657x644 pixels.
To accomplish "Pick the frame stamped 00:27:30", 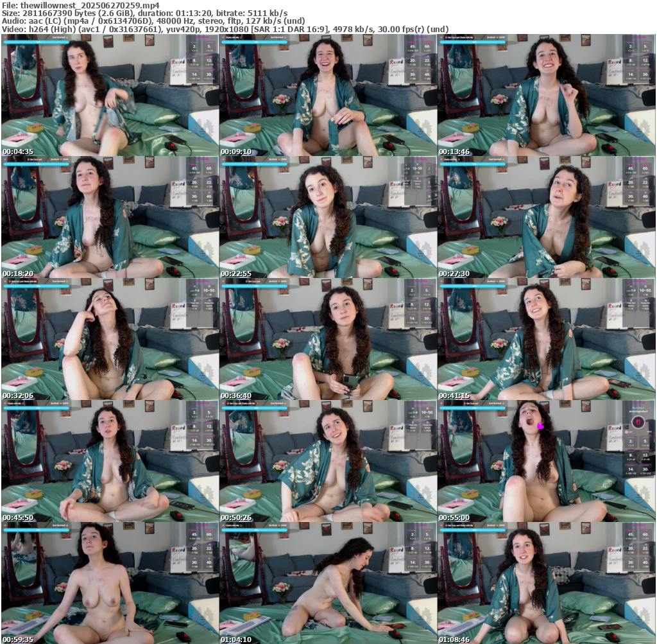I will [x=547, y=217].
